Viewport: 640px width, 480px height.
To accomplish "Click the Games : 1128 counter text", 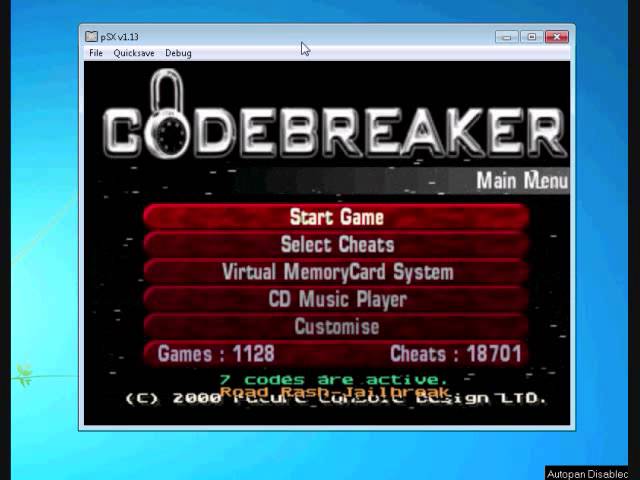I will (216, 353).
